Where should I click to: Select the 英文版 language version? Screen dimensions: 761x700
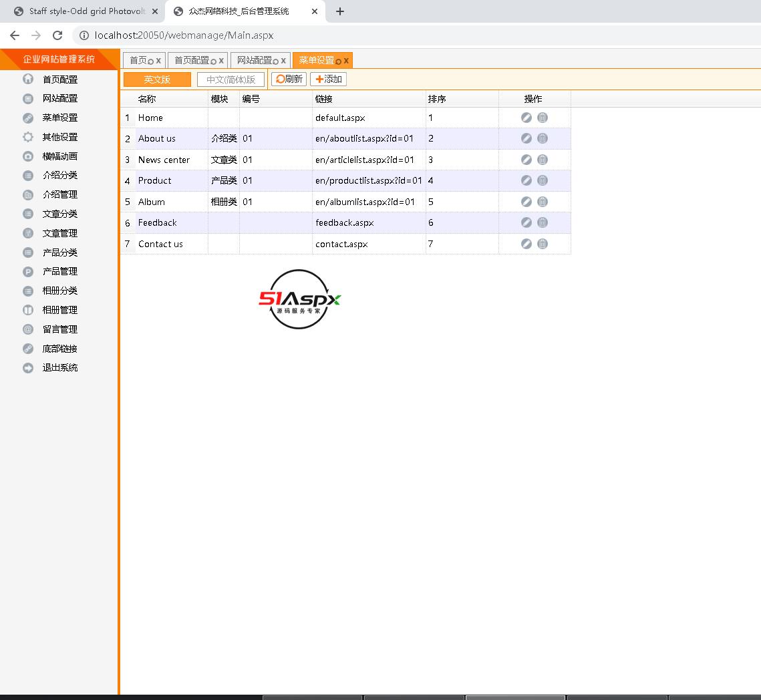click(157, 79)
